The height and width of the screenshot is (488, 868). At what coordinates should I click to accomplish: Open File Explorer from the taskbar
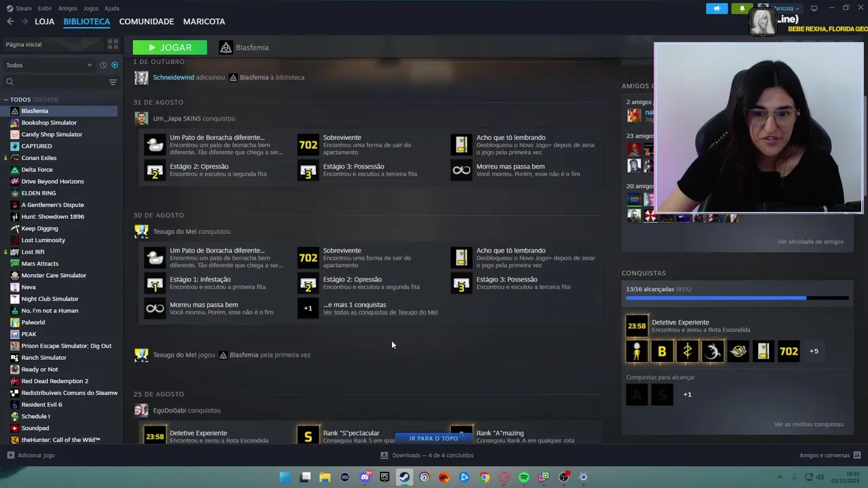point(325,477)
